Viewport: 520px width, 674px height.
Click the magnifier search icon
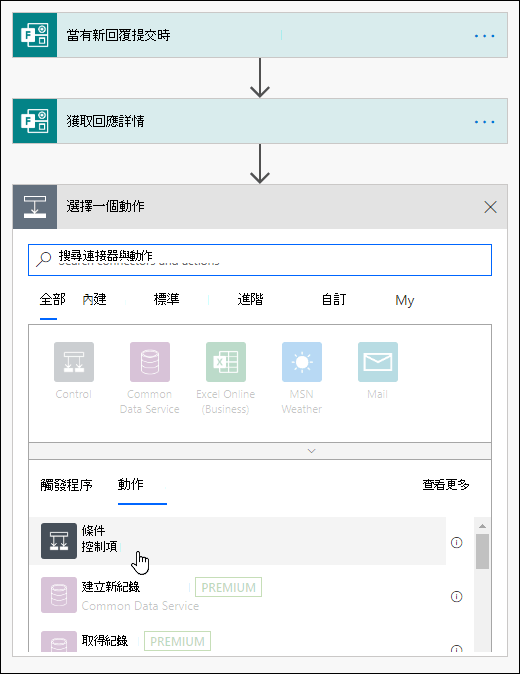(43, 259)
